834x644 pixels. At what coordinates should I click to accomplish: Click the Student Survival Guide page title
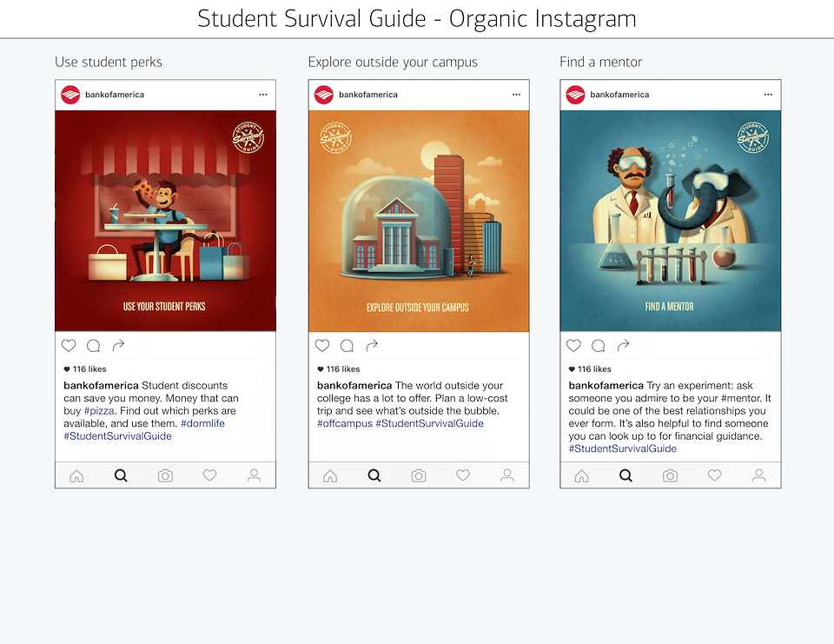point(416,18)
